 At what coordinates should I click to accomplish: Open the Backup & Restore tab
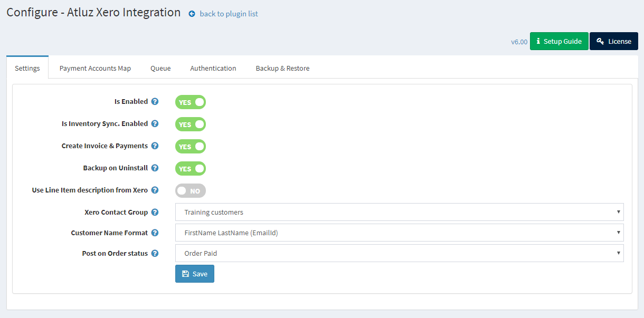282,68
